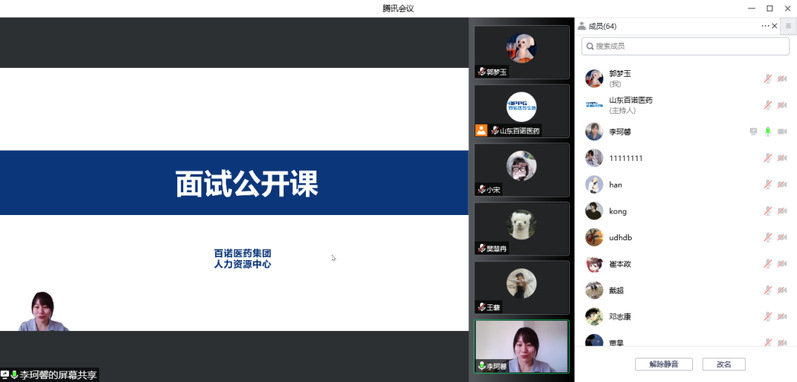Click the orange host badge on 山东百诺医药 tile
This screenshot has height=382, width=797.
click(x=481, y=130)
